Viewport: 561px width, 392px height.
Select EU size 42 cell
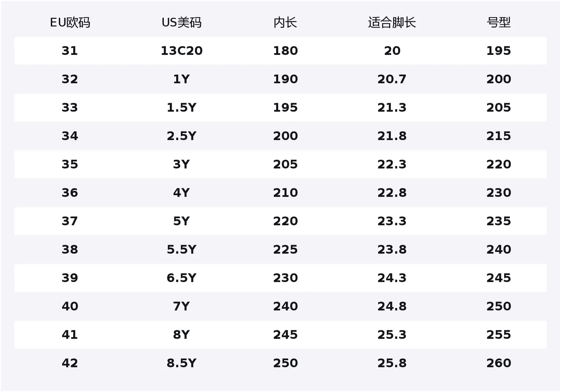[70, 363]
